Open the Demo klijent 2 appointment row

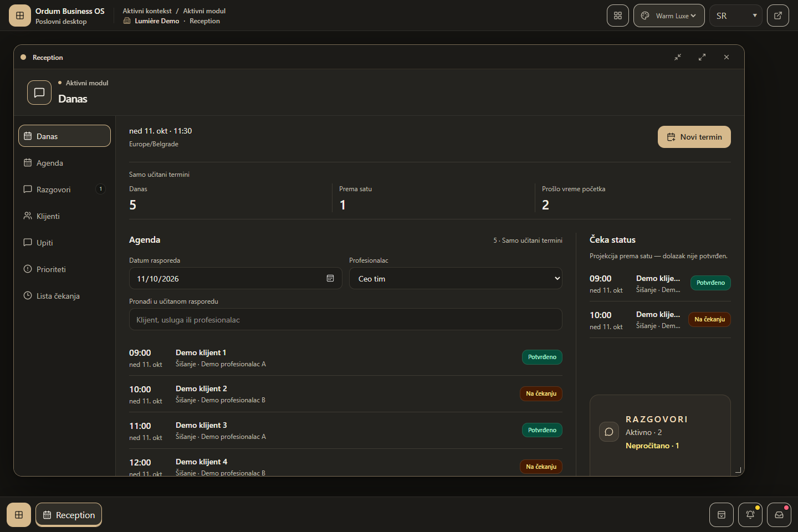(346, 394)
